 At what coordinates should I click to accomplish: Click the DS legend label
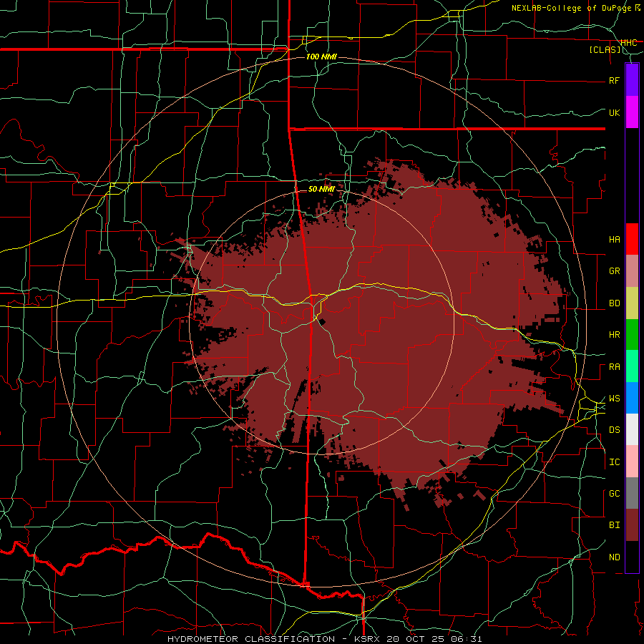point(614,430)
